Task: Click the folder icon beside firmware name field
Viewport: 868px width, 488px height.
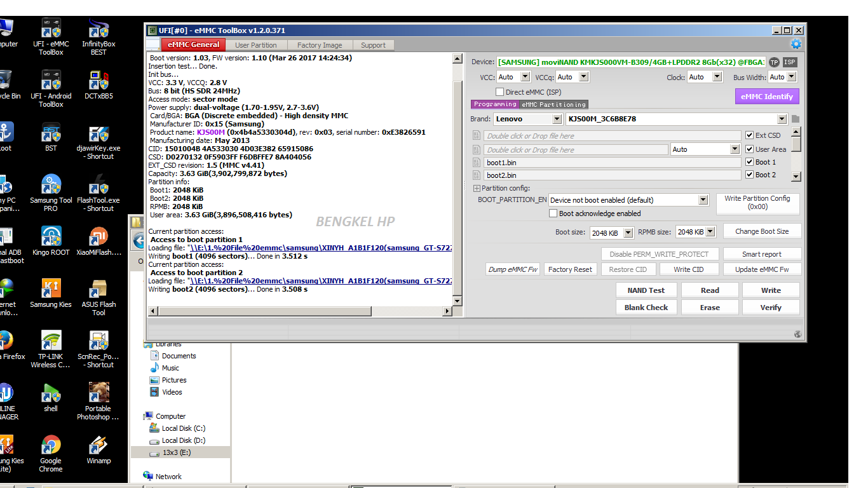Action: click(x=794, y=119)
